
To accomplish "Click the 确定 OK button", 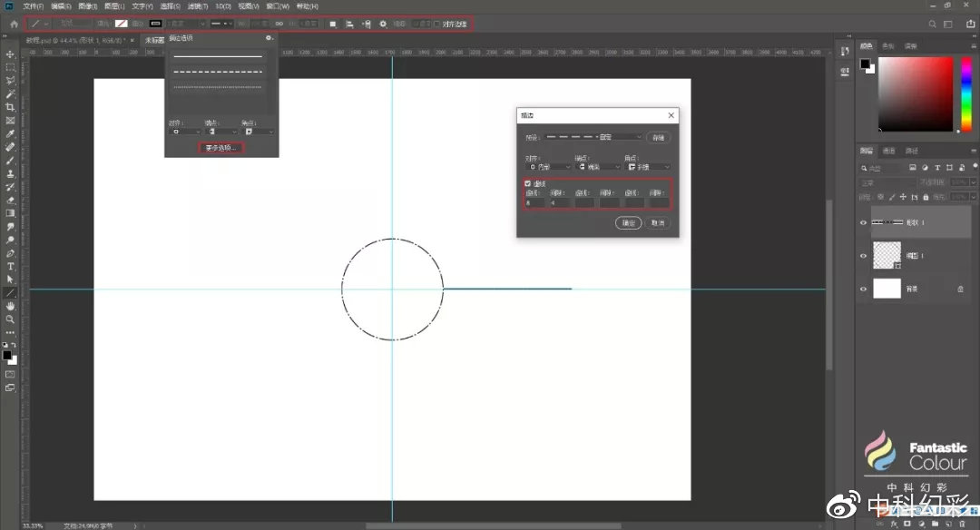I will (628, 223).
